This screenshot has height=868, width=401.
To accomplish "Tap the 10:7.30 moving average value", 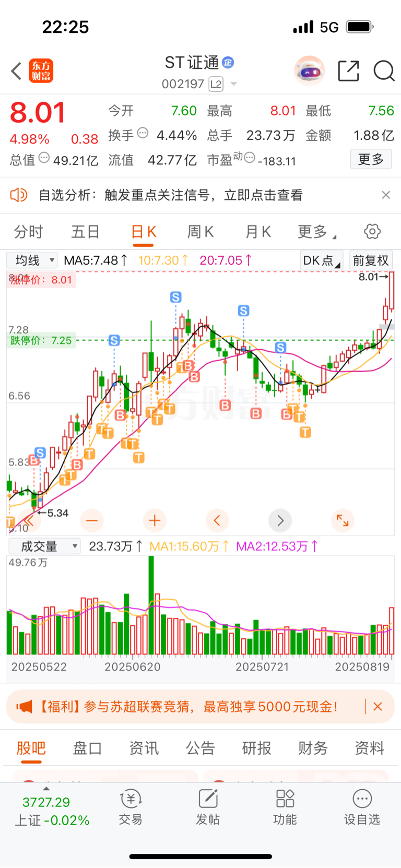I will coord(163,260).
